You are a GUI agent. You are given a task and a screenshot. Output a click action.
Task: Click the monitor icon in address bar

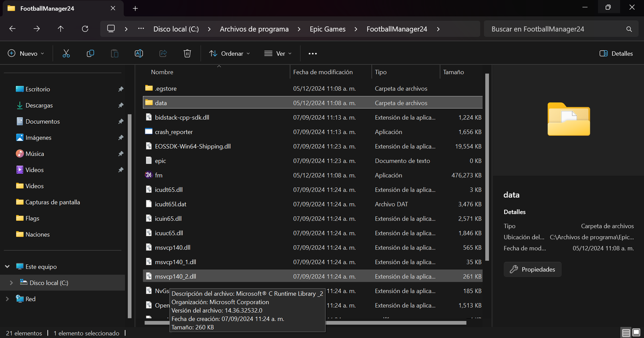111,29
